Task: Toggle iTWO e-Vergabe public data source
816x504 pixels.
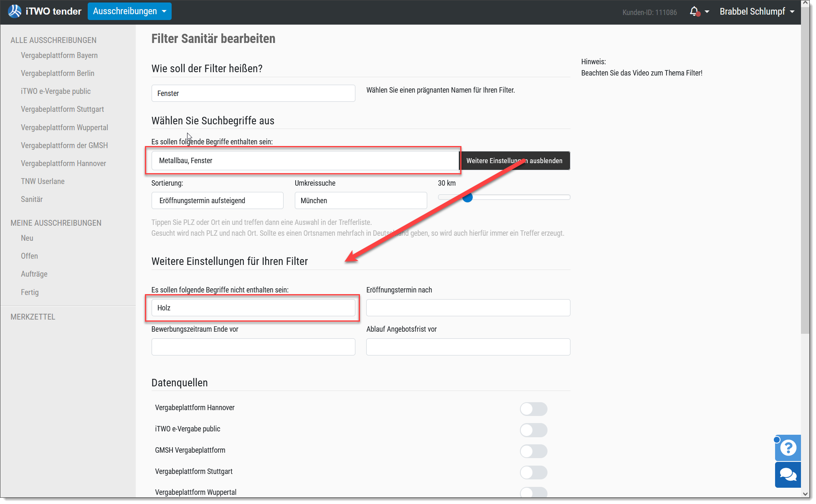Action: pos(533,430)
